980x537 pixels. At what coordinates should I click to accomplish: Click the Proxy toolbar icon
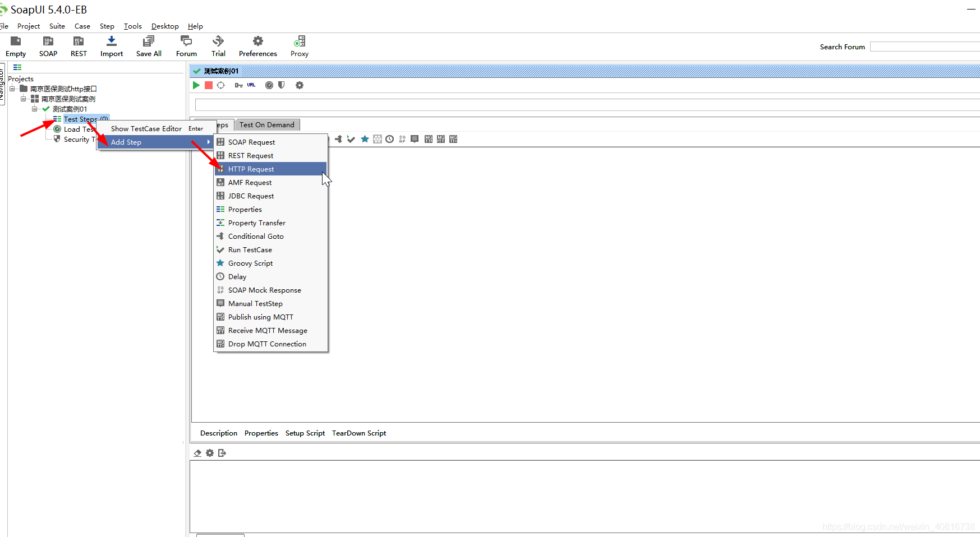point(300,41)
